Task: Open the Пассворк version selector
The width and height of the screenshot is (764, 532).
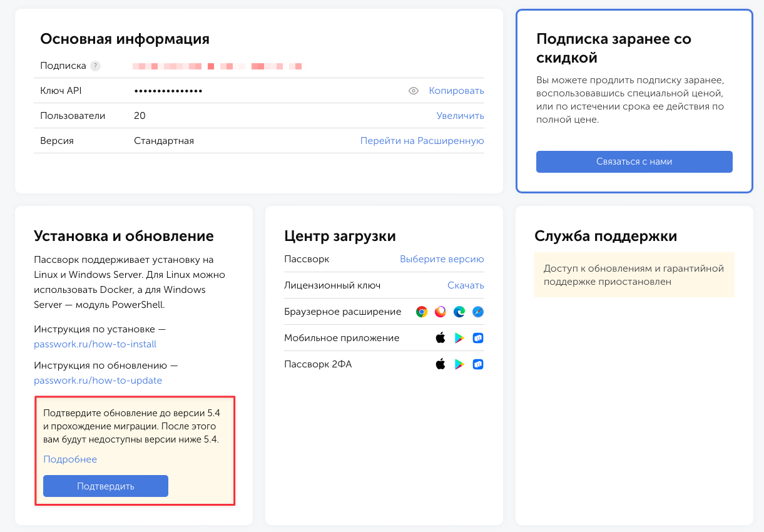Action: pos(442,258)
